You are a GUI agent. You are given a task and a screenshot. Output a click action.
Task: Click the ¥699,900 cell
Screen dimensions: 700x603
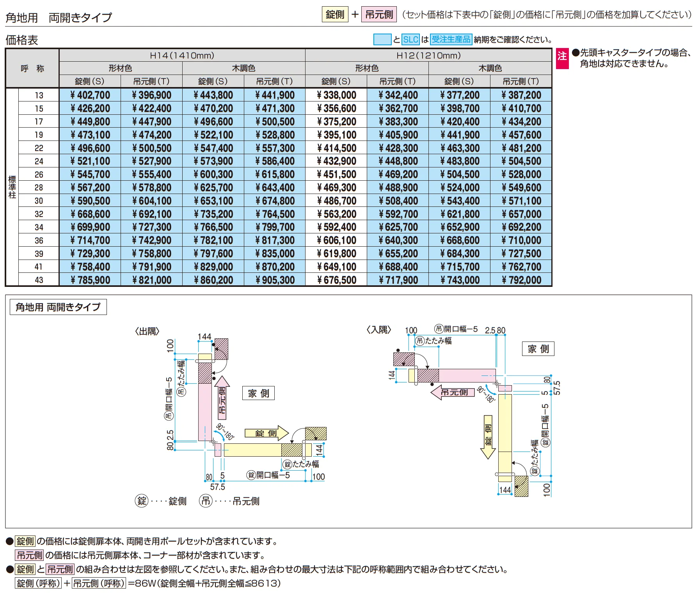point(90,227)
